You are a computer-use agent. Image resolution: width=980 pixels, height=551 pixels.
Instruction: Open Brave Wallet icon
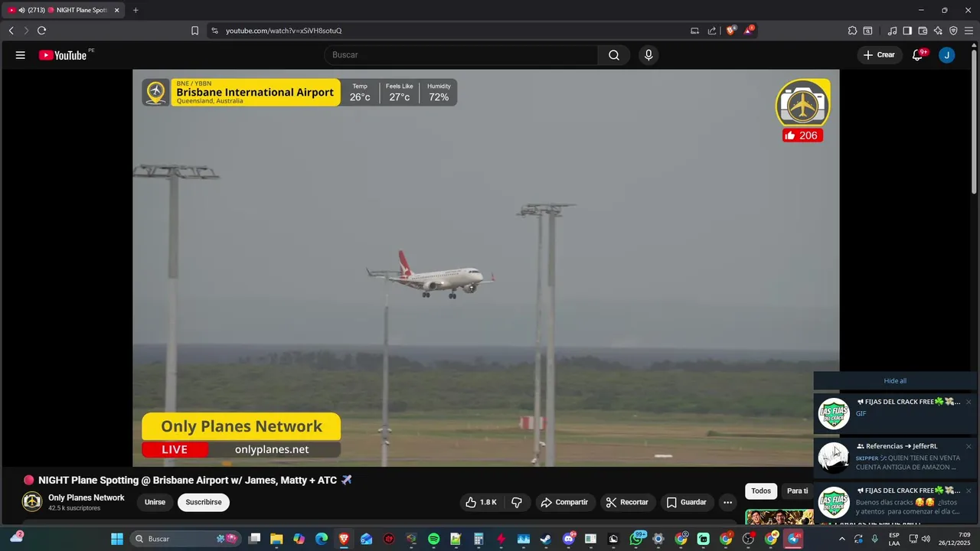tap(923, 31)
